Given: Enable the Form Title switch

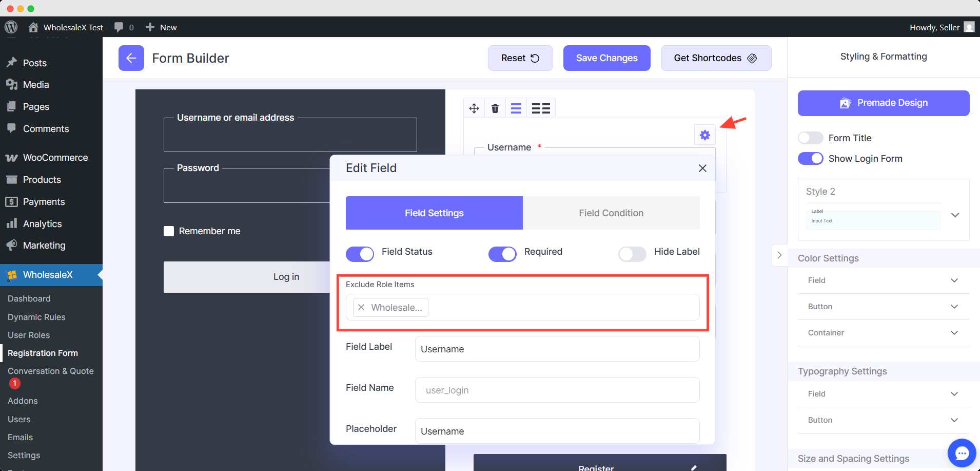Looking at the screenshot, I should pos(810,138).
